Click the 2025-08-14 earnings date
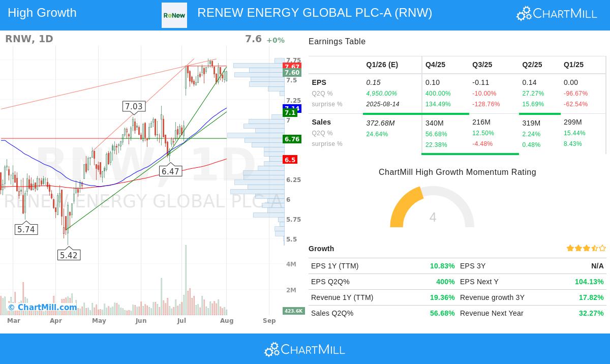610x364 pixels. (382, 104)
